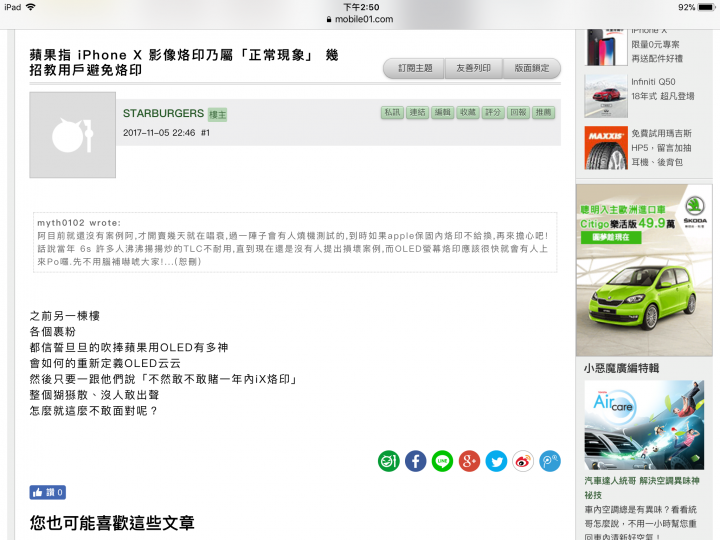Open the Infiniti Q50 18年式 ad link
This screenshot has height=540, width=720.
click(663, 89)
